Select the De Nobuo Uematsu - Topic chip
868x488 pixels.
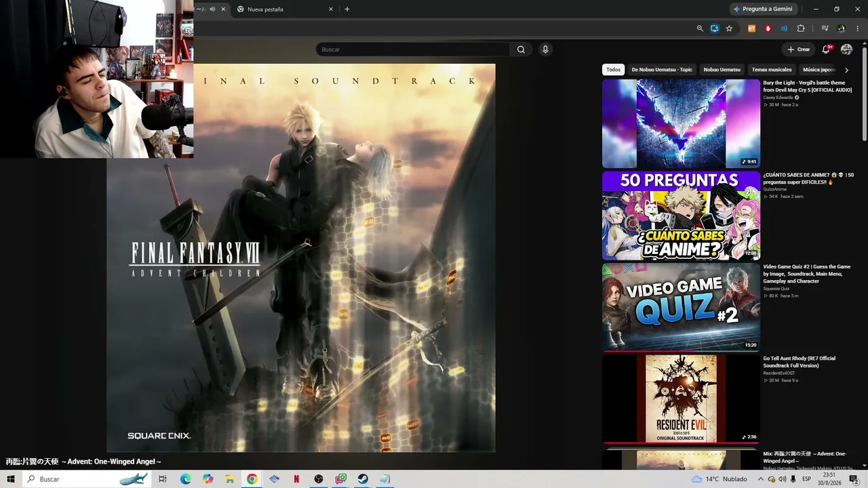pos(662,69)
